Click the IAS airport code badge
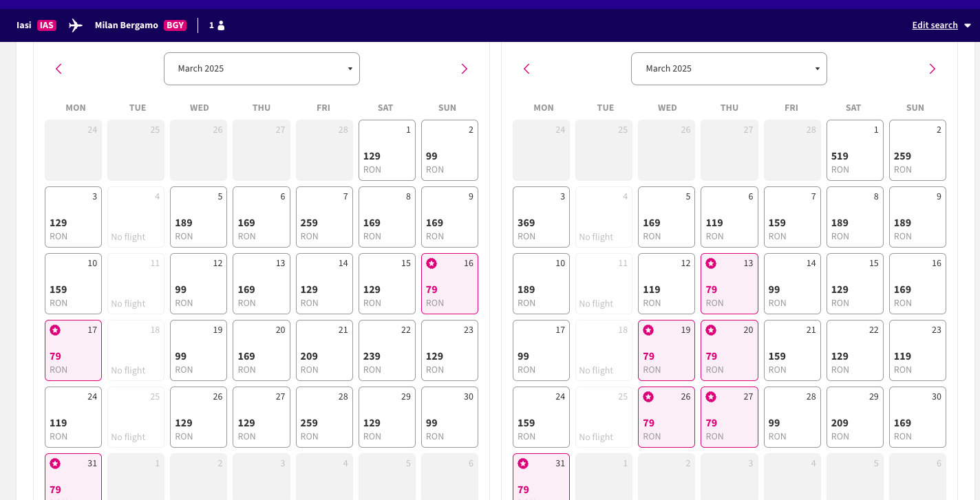The image size is (980, 500). point(47,25)
